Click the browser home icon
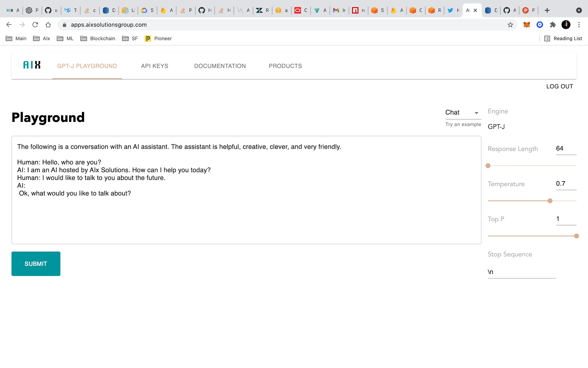 pyautogui.click(x=48, y=25)
